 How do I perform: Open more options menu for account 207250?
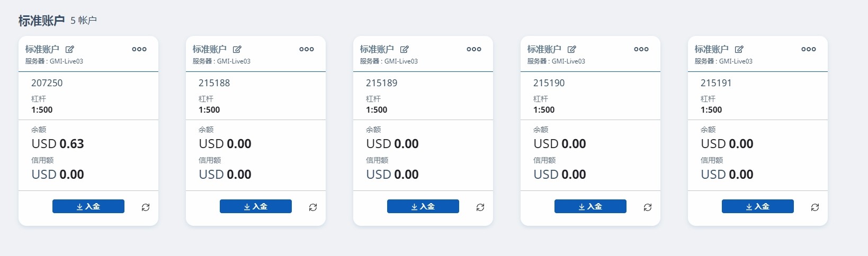pyautogui.click(x=139, y=49)
